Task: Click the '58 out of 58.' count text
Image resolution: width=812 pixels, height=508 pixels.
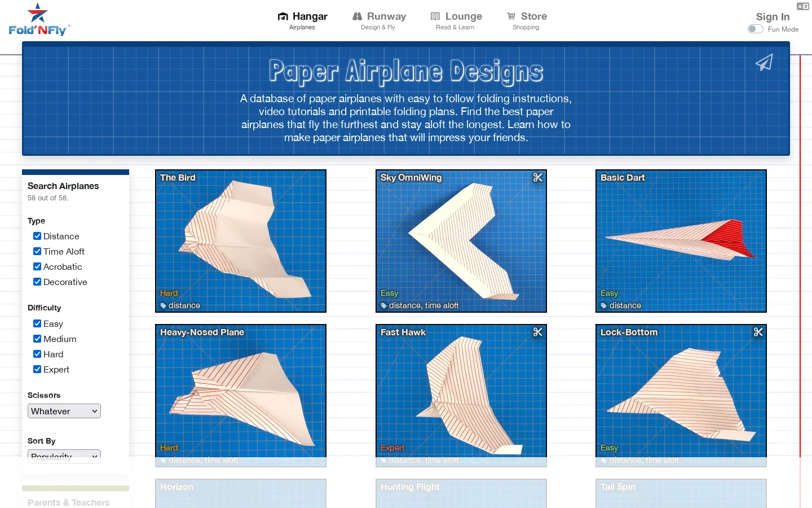Action: pos(48,198)
